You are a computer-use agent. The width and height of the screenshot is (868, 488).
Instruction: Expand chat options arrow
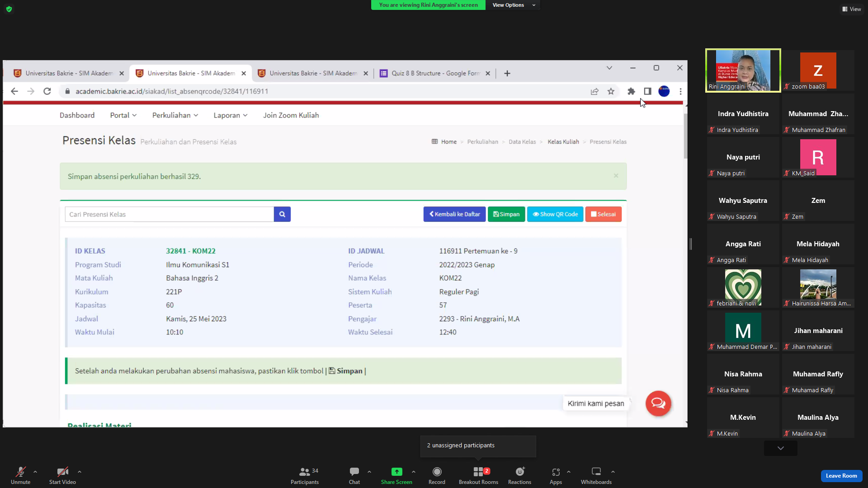(369, 472)
